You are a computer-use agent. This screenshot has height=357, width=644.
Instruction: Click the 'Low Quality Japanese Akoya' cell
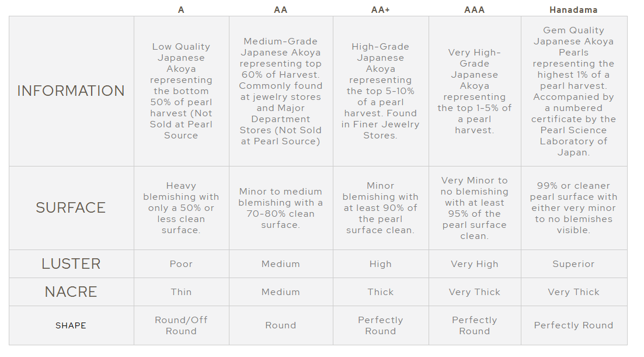[181, 91]
